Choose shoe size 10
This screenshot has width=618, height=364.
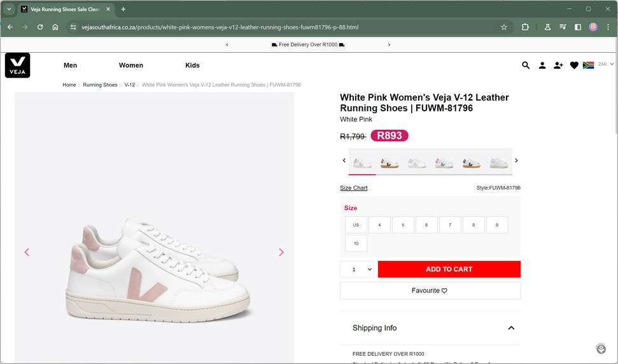click(356, 243)
